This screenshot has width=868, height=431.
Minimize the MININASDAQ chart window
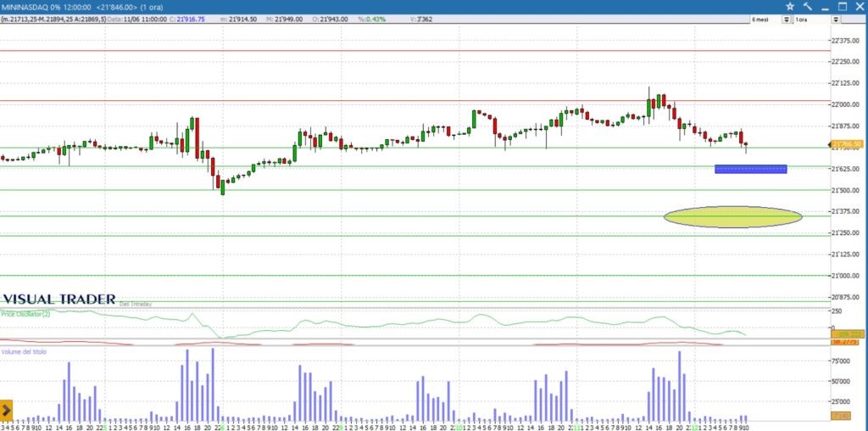tap(826, 8)
